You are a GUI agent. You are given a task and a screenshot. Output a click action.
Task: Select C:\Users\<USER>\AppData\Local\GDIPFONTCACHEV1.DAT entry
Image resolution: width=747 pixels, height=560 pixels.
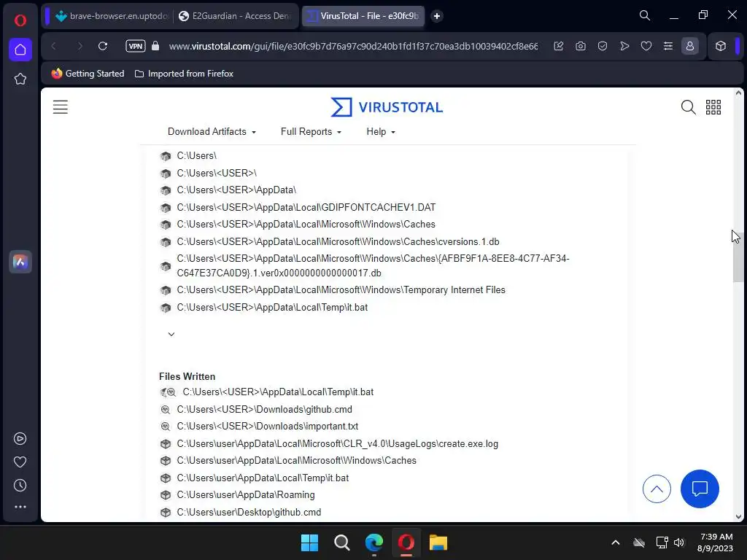(306, 208)
